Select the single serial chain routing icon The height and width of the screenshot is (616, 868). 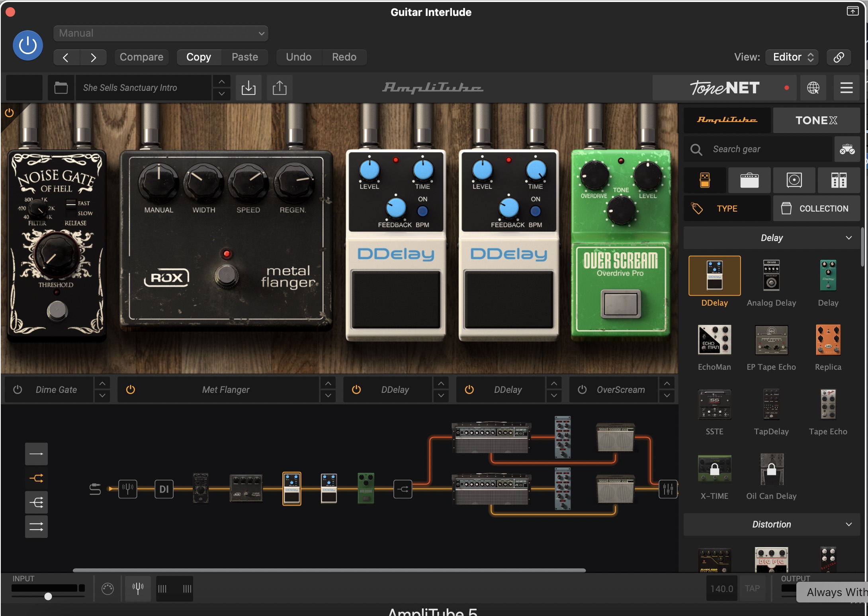(x=36, y=454)
